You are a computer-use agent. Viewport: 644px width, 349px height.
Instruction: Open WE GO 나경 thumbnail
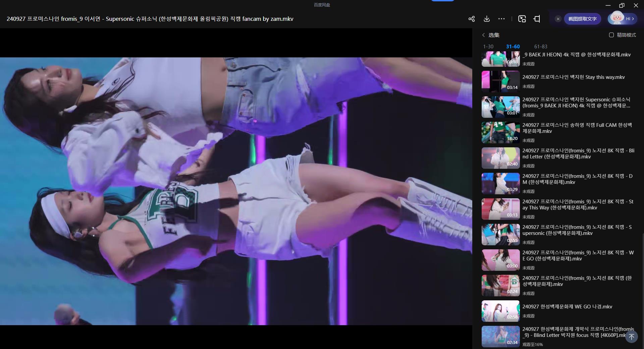500,311
